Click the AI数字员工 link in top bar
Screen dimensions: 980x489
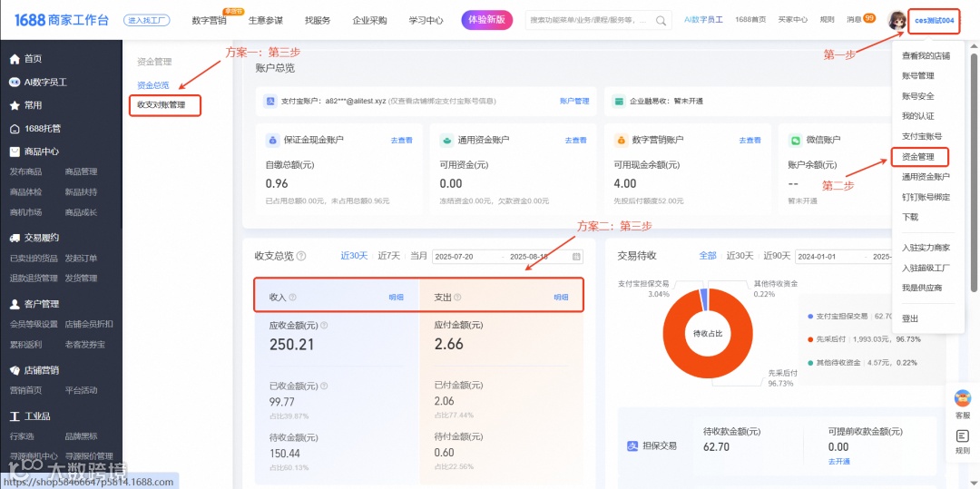tap(704, 20)
